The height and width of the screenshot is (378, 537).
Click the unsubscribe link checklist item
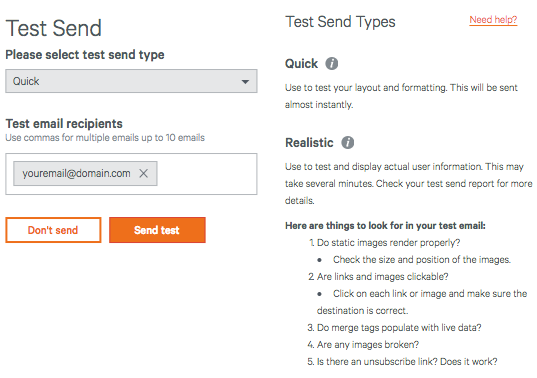pyautogui.click(x=402, y=362)
